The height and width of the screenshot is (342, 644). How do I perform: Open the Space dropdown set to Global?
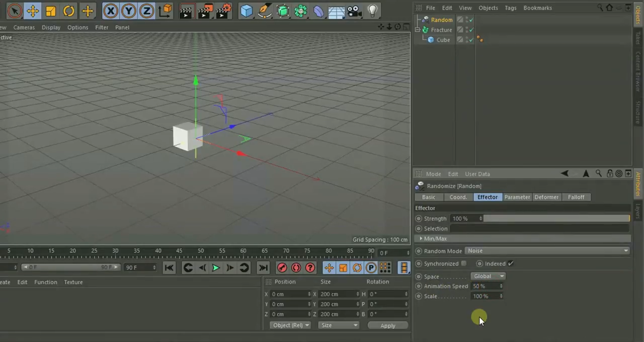coord(488,276)
